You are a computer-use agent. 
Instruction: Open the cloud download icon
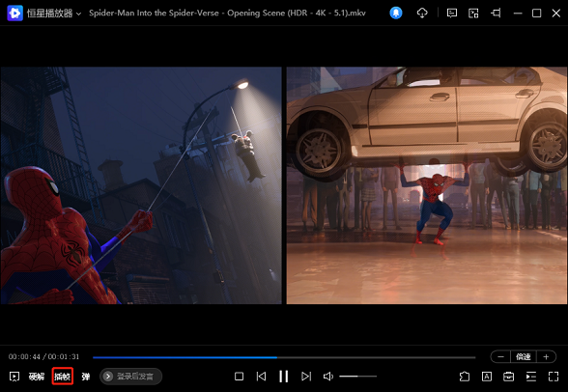pos(422,14)
